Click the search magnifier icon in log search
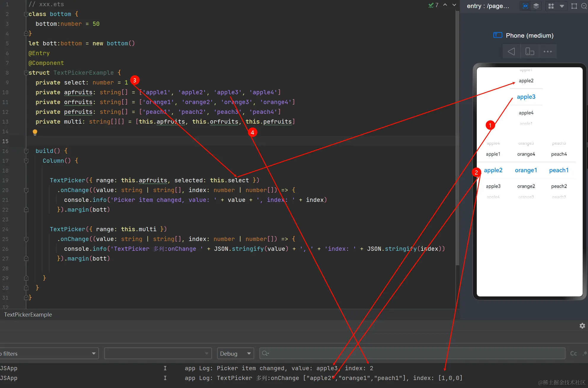Image resolution: width=588 pixels, height=388 pixels. coord(265,353)
